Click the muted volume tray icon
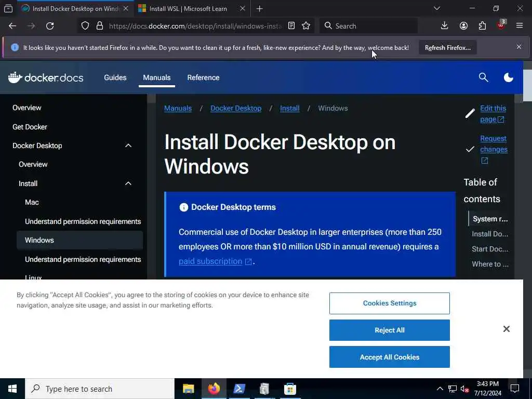532x399 pixels. (x=465, y=389)
